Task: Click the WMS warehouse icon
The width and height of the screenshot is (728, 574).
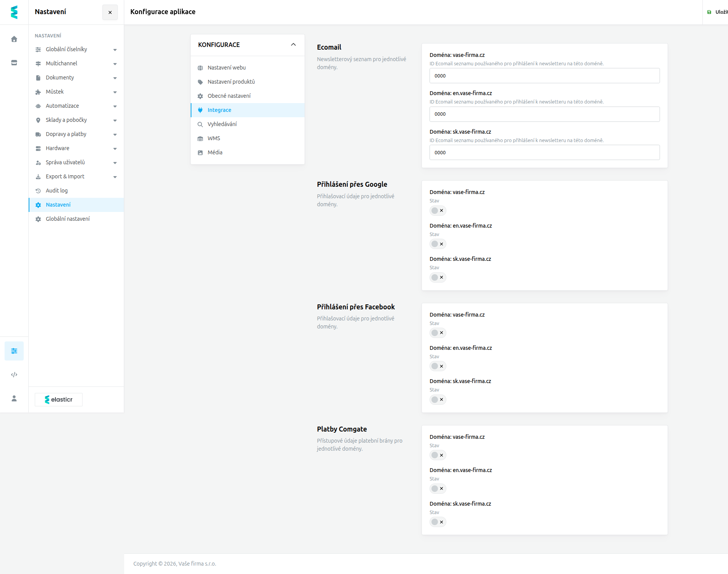Action: click(200, 139)
